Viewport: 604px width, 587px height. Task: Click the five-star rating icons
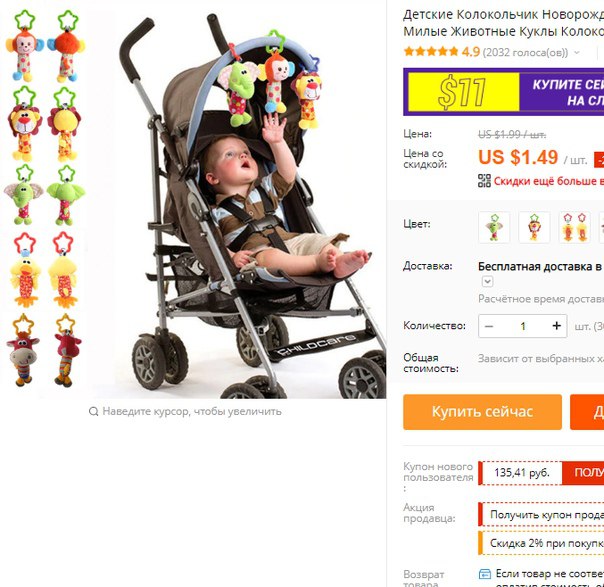[x=431, y=51]
